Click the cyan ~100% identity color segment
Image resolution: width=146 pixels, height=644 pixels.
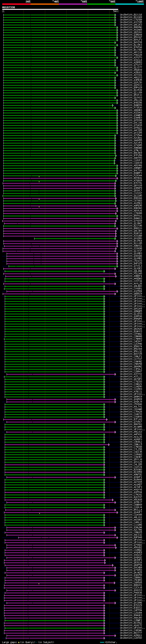coord(130,4)
